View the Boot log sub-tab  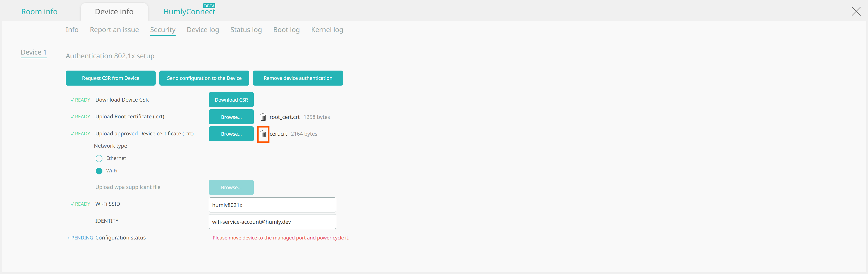pyautogui.click(x=287, y=30)
